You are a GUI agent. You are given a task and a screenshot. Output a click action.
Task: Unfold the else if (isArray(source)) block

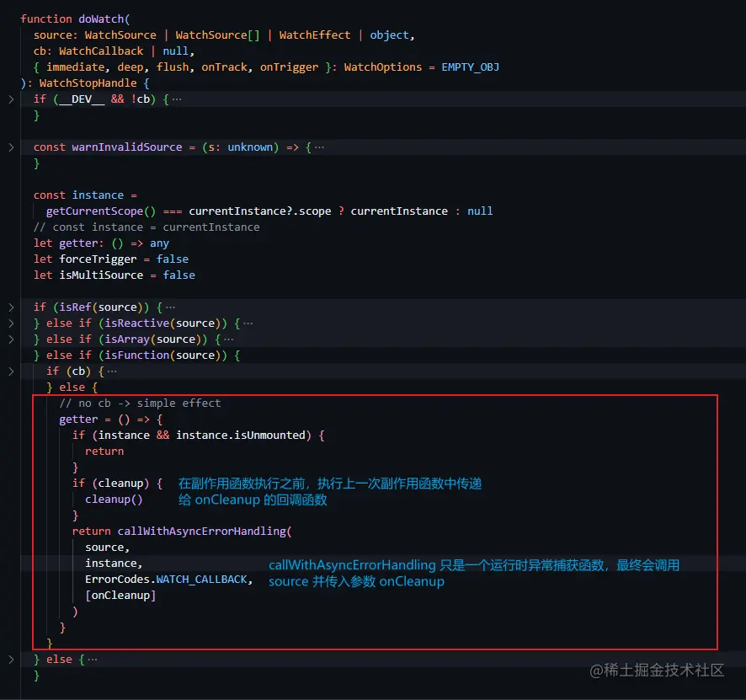pos(11,339)
